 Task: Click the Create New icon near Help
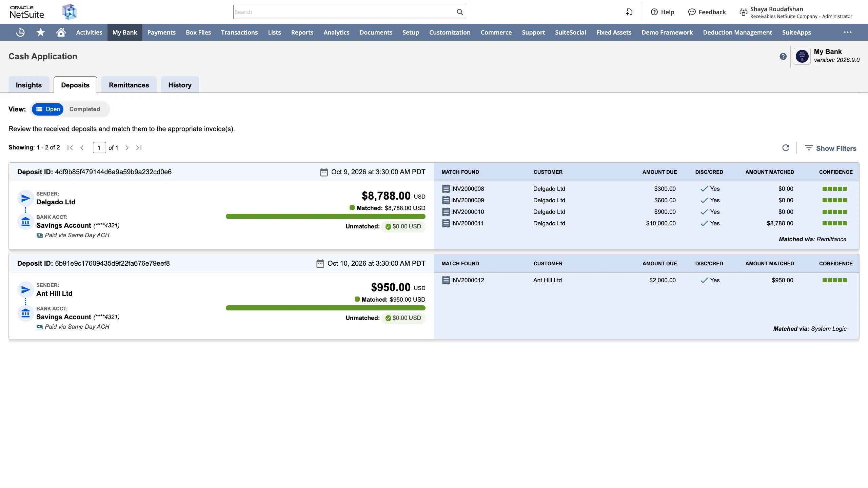tap(629, 12)
